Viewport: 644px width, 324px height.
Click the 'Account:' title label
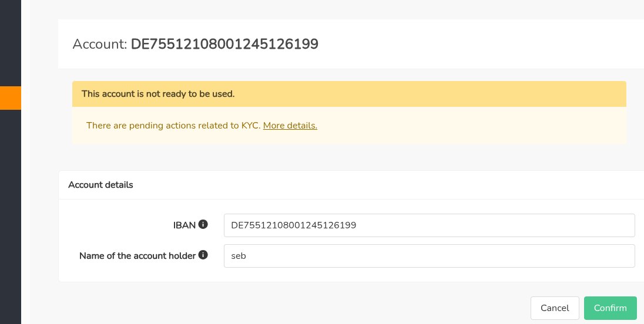point(100,44)
